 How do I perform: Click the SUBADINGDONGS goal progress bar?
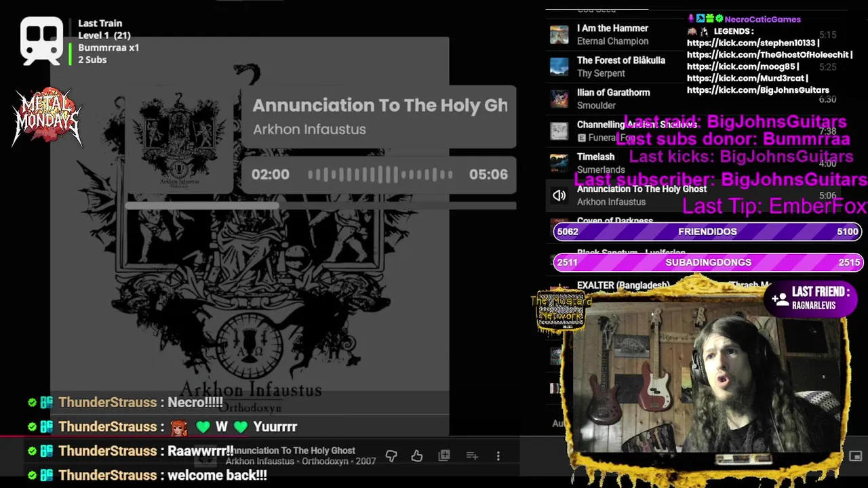pos(708,262)
